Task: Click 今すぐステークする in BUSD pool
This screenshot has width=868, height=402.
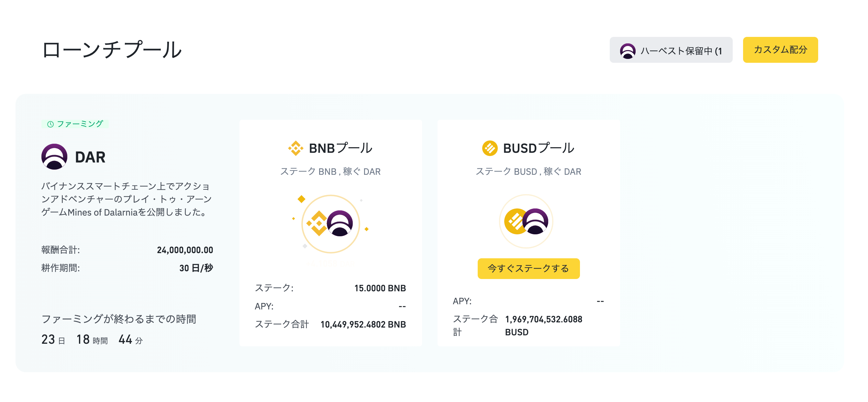Action: 529,269
